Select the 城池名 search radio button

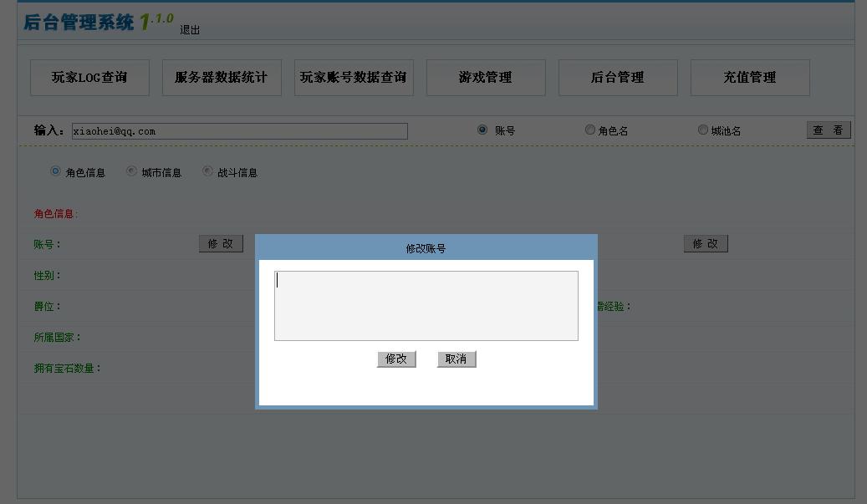tap(703, 130)
